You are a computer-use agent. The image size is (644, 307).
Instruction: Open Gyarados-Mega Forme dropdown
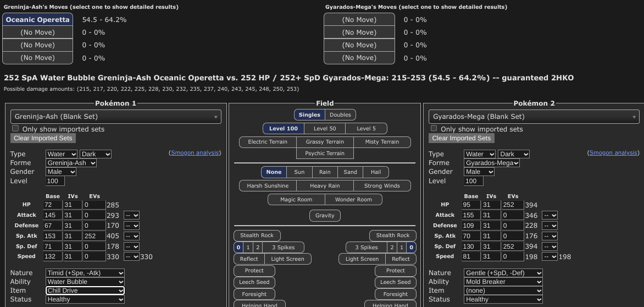coord(492,163)
